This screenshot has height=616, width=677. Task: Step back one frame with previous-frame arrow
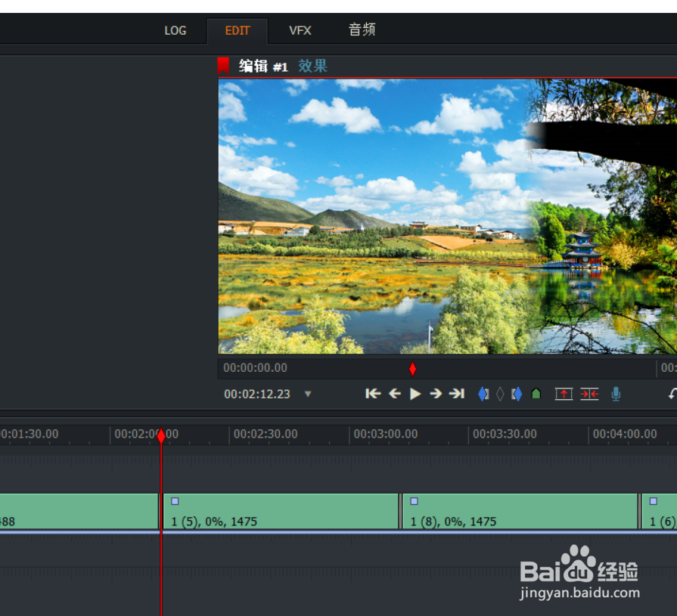394,393
